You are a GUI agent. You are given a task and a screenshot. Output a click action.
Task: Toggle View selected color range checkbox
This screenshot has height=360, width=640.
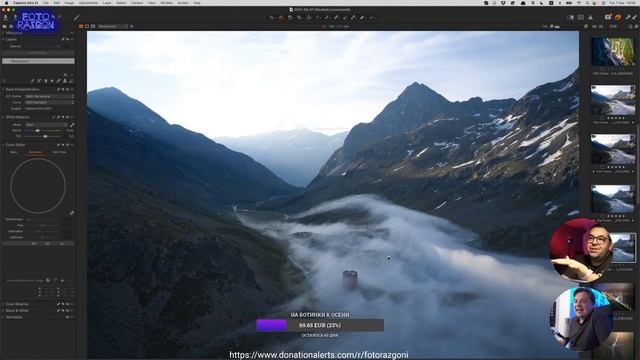coord(5,281)
